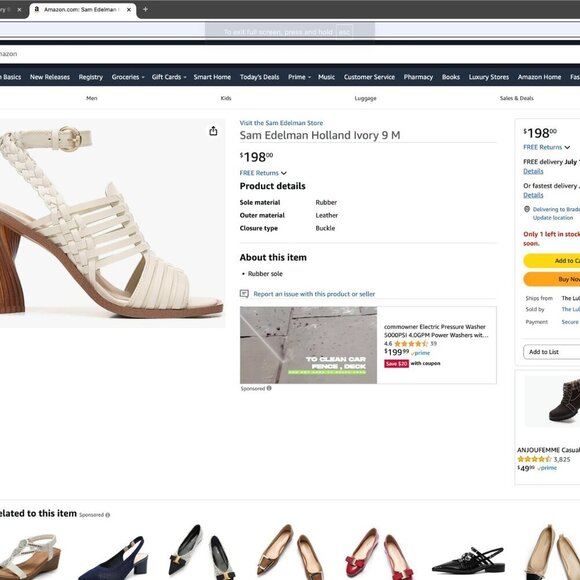
Task: Click Report an issue with this product link
Action: click(314, 294)
